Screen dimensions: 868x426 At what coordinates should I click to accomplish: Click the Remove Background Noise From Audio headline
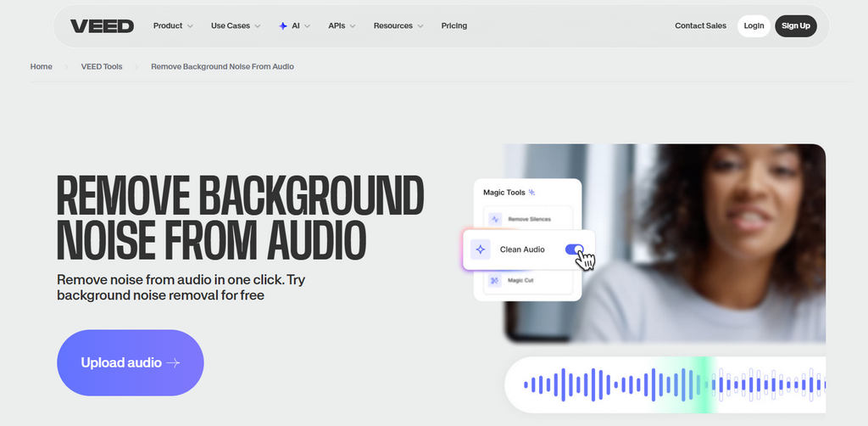240,218
